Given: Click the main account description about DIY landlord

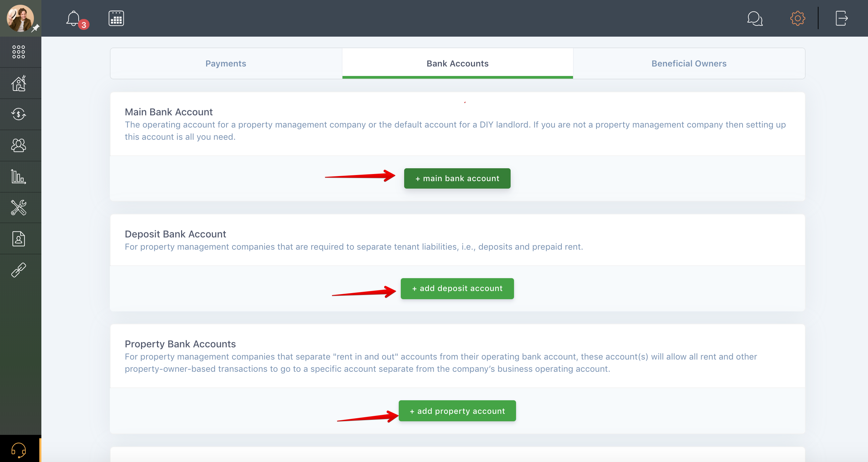Looking at the screenshot, I should click(455, 131).
